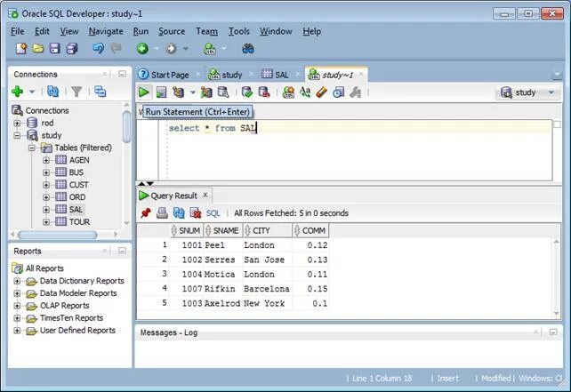Click the Print icon in Query Result toolbar

(162, 213)
